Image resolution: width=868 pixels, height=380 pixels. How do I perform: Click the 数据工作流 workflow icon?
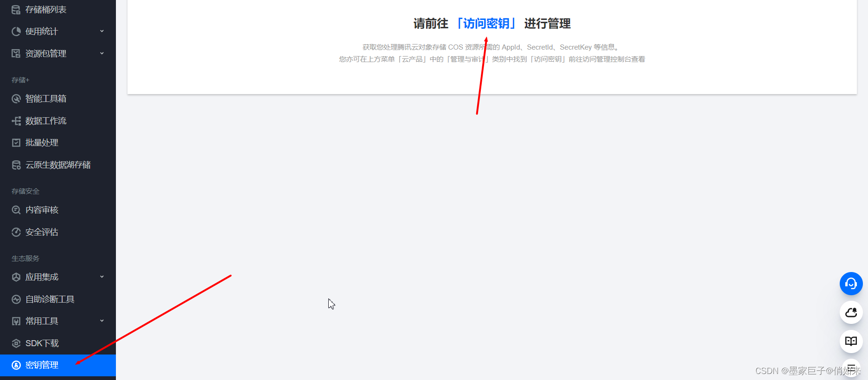[x=16, y=121]
